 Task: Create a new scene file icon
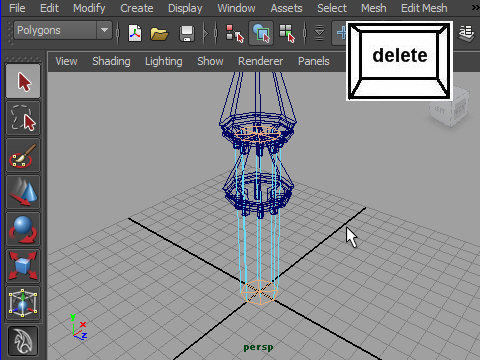click(x=135, y=33)
